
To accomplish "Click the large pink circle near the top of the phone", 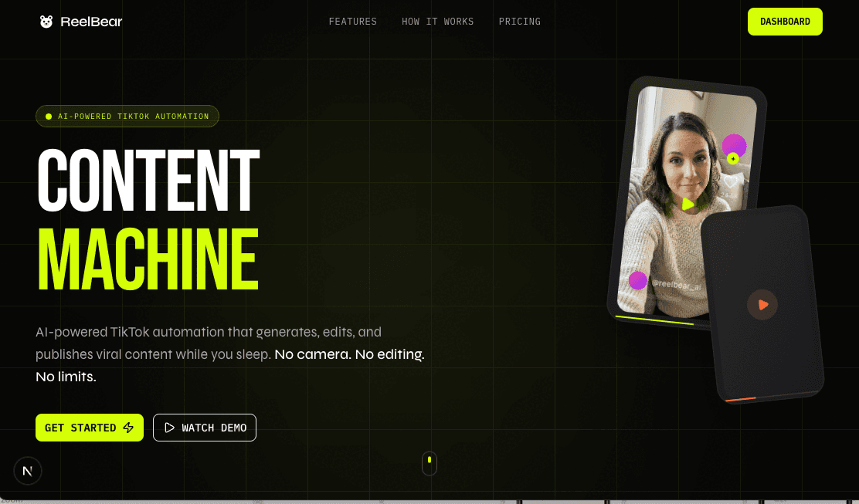I will pyautogui.click(x=734, y=145).
